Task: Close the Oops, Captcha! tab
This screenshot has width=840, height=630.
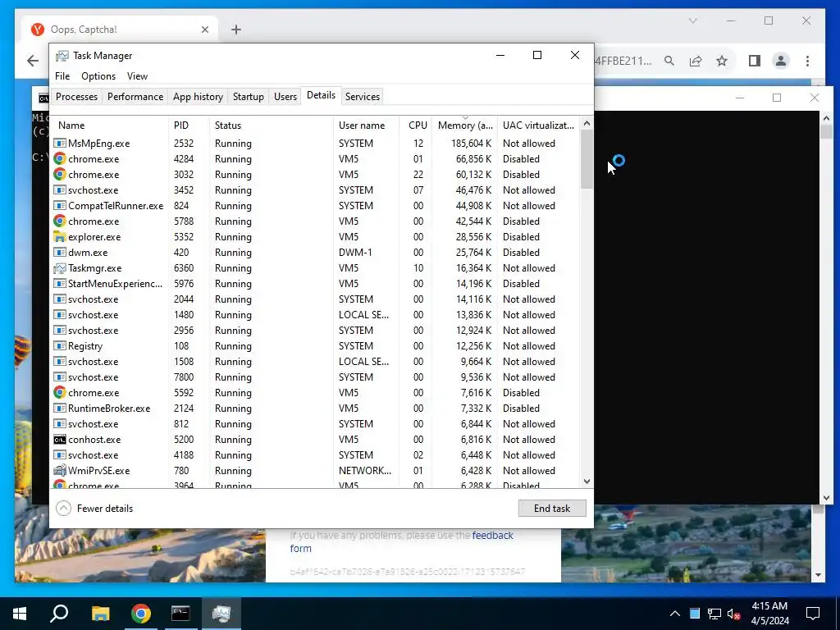Action: coord(204,30)
